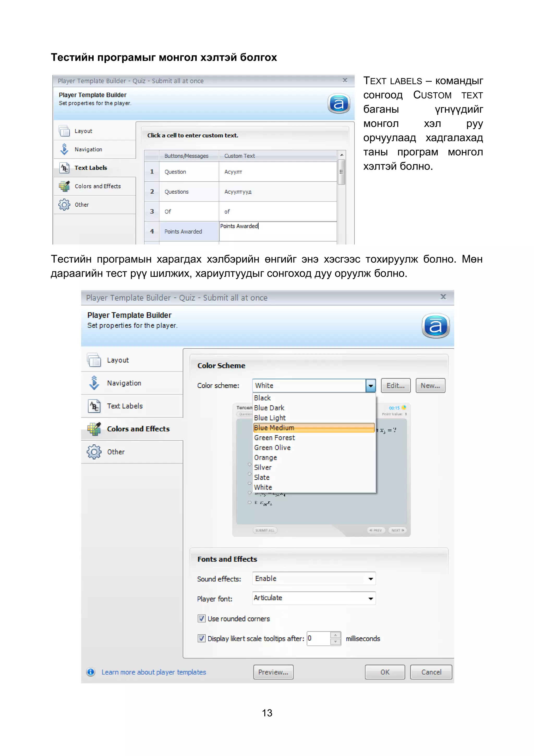Click the Navigation arrow icon in lower dialog
Screen dimensions: 534x756
[94, 383]
